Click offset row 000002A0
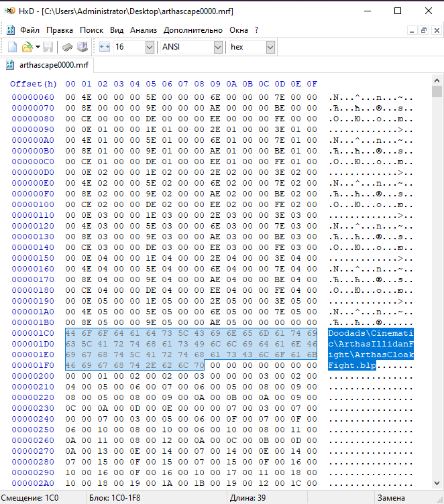The height and width of the screenshot is (504, 444). [33, 483]
